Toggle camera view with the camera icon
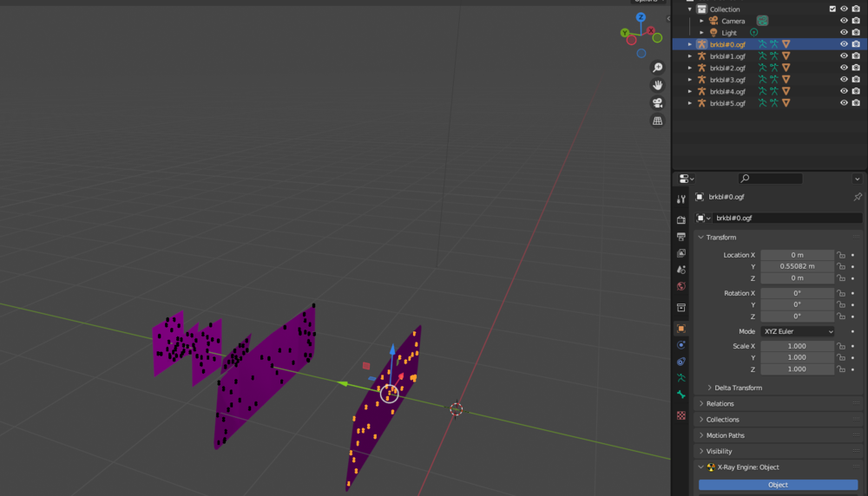The width and height of the screenshot is (868, 496). pos(658,103)
